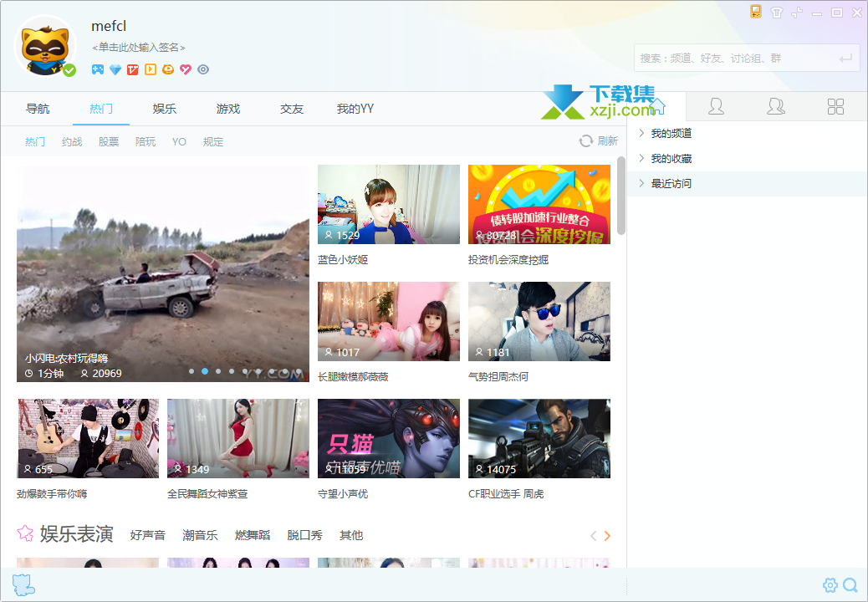
Task: Open the 长腿嫩模郝薇薇 stream thumbnail
Action: [389, 321]
